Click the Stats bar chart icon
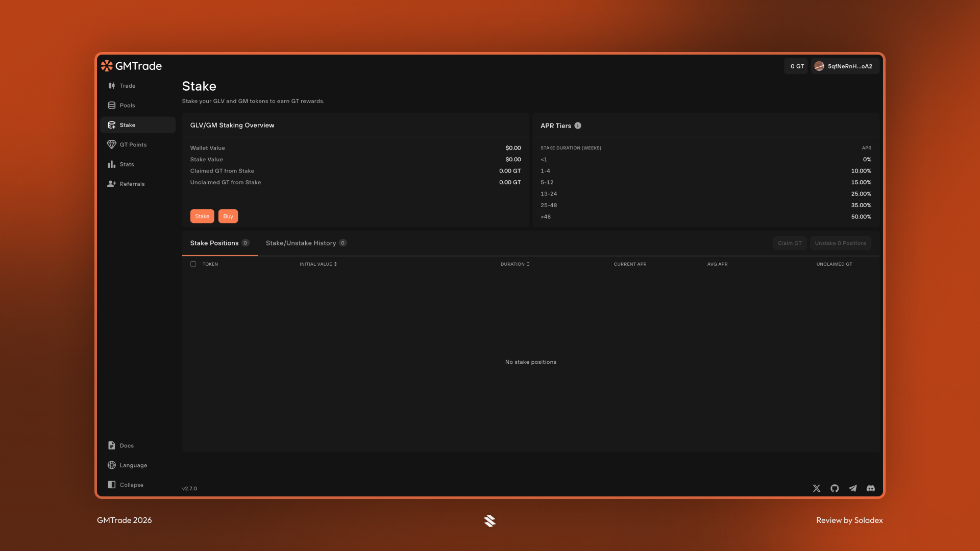Viewport: 980px width, 551px height. coord(112,164)
